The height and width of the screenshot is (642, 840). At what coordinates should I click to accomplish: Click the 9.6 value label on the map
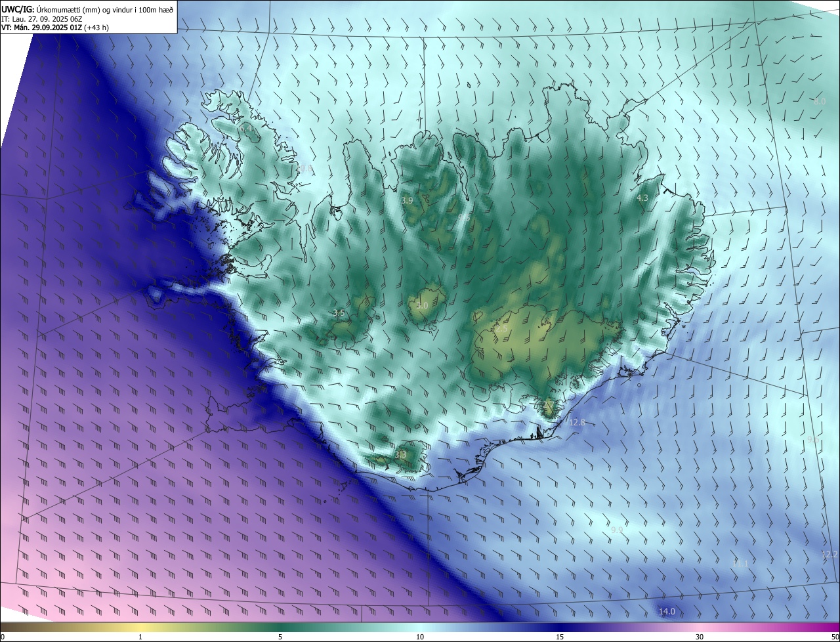tap(812, 440)
